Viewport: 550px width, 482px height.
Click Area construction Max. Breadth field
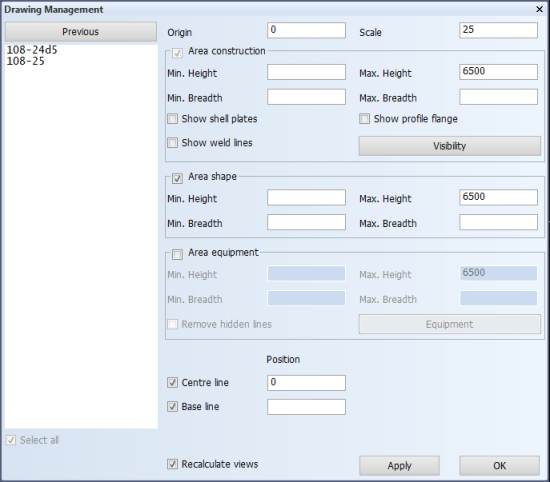pyautogui.click(x=498, y=97)
